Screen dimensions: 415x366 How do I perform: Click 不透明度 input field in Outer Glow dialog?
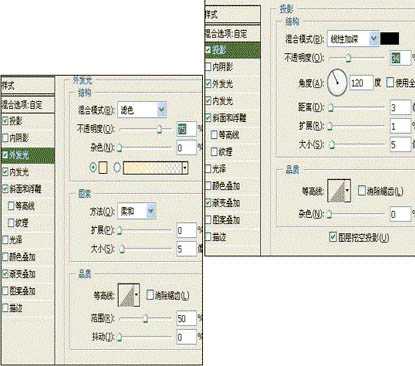coord(186,129)
